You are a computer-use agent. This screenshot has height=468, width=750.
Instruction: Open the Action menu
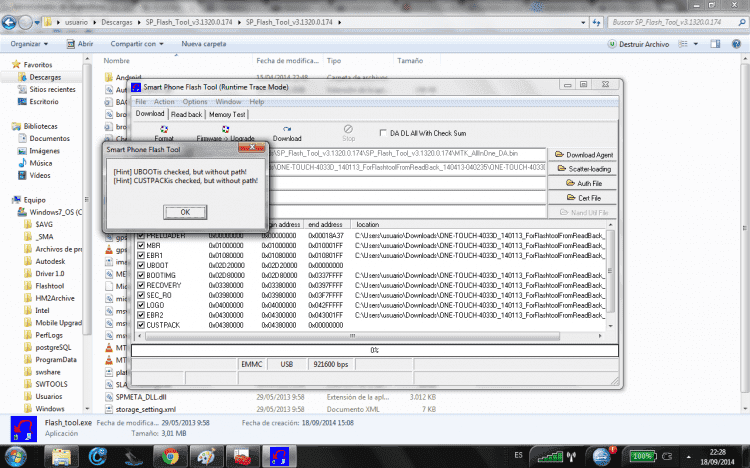(164, 101)
